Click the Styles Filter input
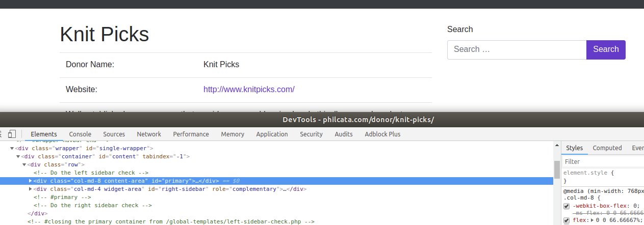 (603, 161)
